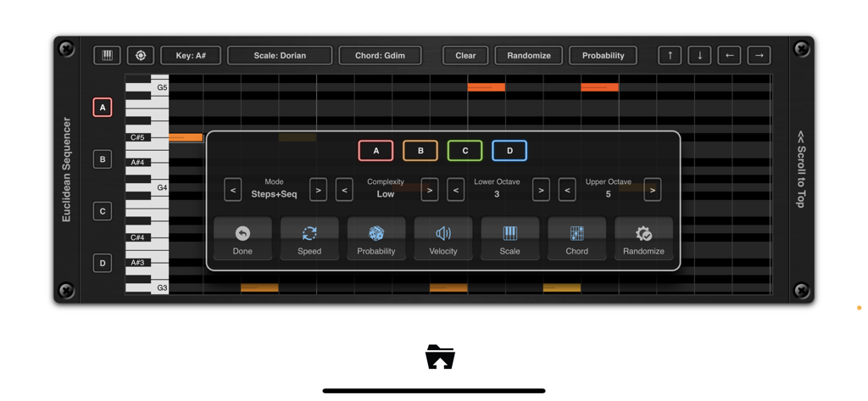Viewport: 868px width, 401px height.
Task: Click Randomize in the top toolbar
Action: click(529, 55)
